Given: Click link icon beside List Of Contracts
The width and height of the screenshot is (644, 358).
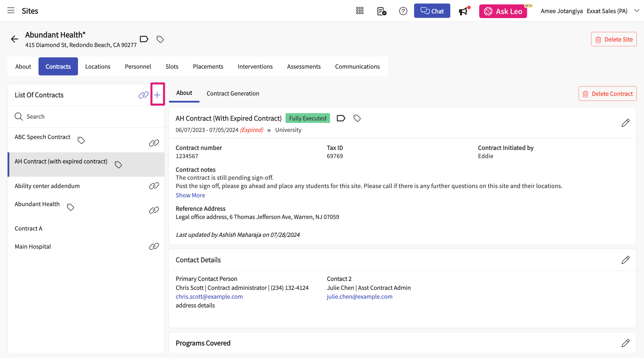Looking at the screenshot, I should tap(143, 95).
